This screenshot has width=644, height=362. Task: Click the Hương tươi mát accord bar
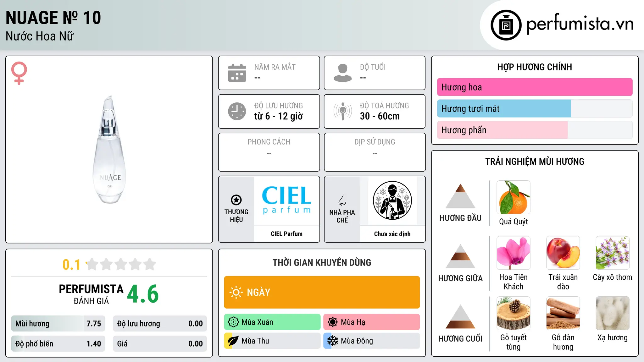click(535, 108)
